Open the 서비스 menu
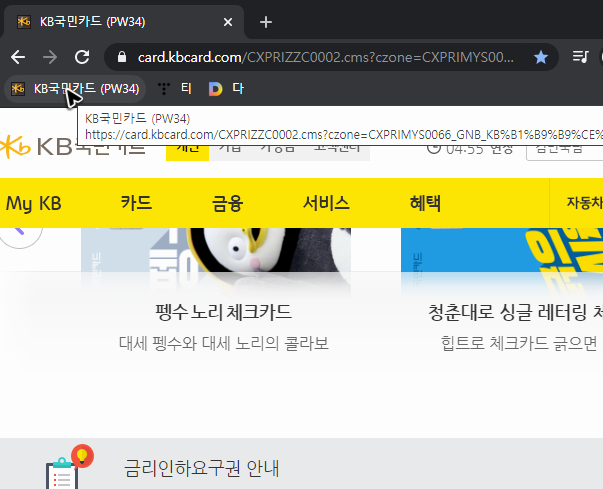Image resolution: width=603 pixels, height=489 pixels. pyautogui.click(x=326, y=203)
